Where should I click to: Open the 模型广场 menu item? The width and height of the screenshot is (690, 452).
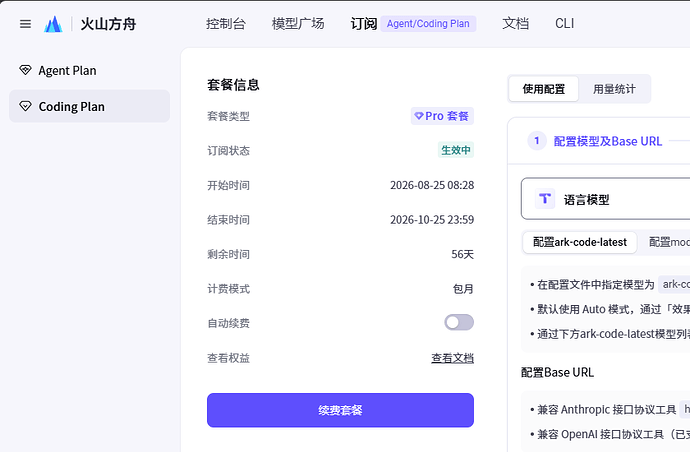tap(298, 24)
